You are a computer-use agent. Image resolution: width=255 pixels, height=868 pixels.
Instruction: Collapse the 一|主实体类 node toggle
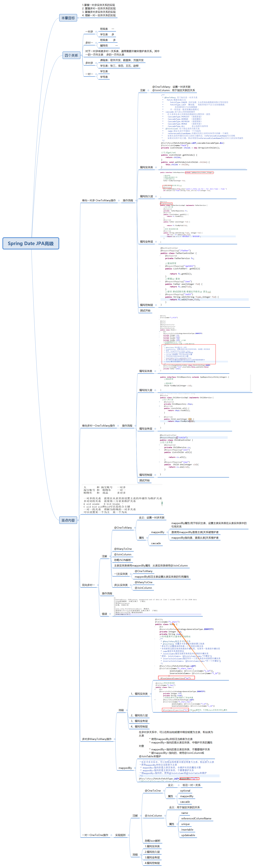[x=131, y=574]
